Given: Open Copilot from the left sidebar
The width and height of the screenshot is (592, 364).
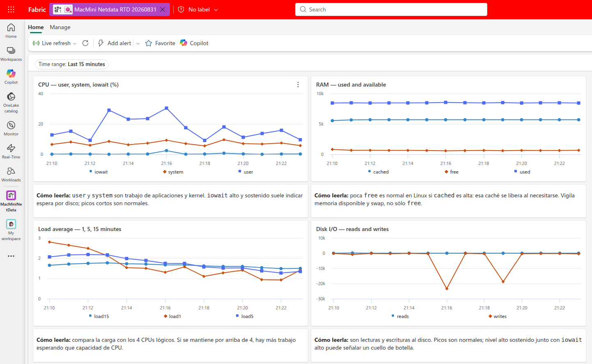Looking at the screenshot, I should tap(11, 77).
